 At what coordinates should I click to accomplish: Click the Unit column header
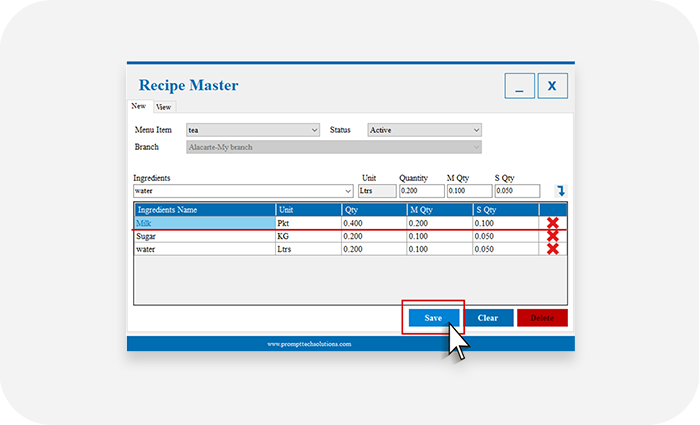(308, 210)
